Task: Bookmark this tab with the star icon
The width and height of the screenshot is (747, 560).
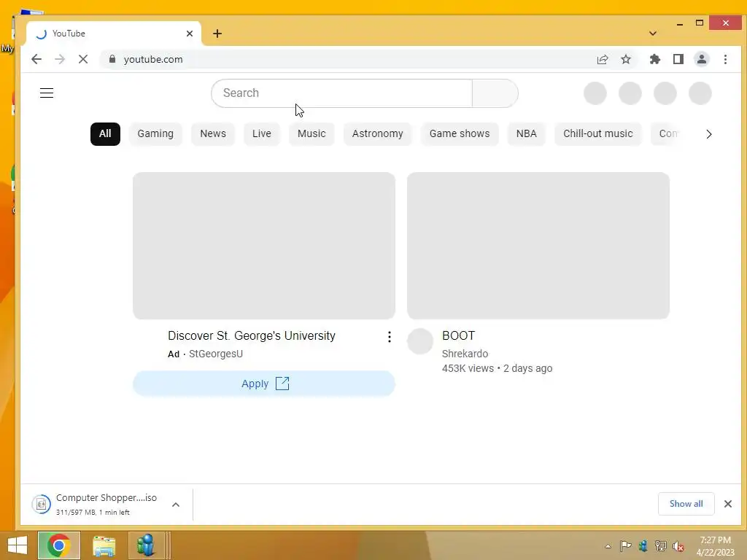Action: point(626,59)
